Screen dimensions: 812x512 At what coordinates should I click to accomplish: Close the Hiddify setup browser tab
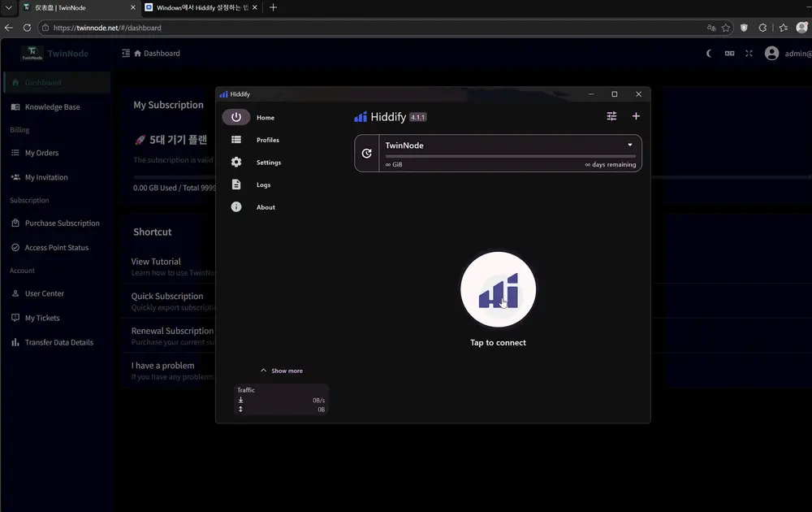(255, 8)
